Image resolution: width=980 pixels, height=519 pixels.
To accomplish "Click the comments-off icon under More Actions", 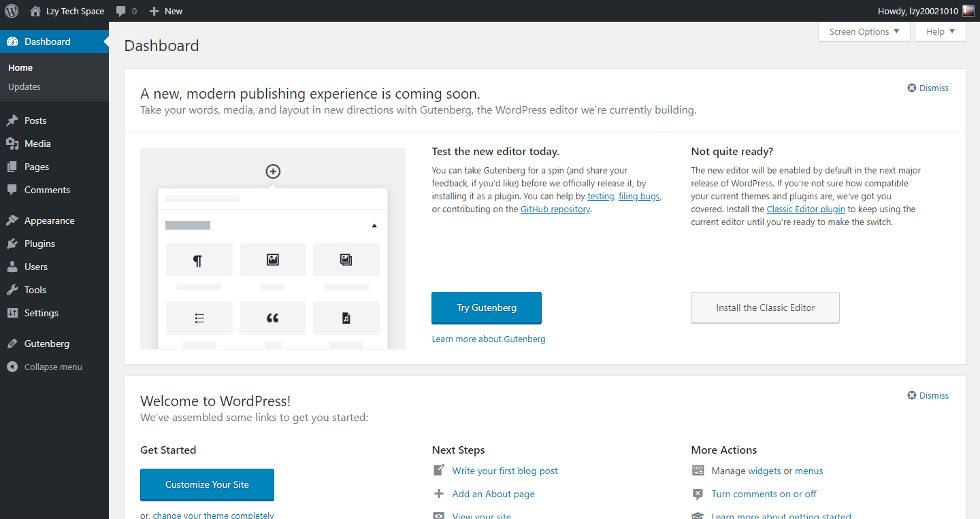I will pyautogui.click(x=698, y=494).
